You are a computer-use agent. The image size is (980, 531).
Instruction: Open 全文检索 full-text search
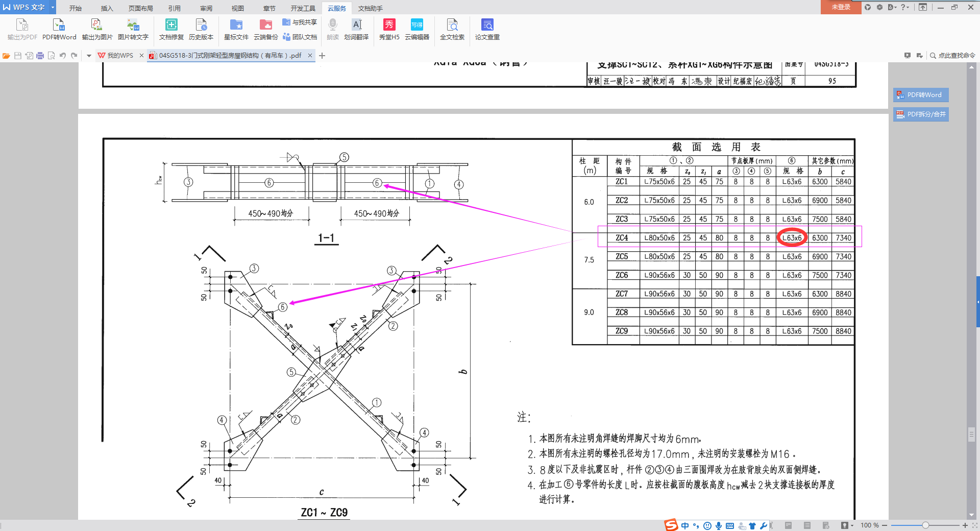(x=452, y=29)
